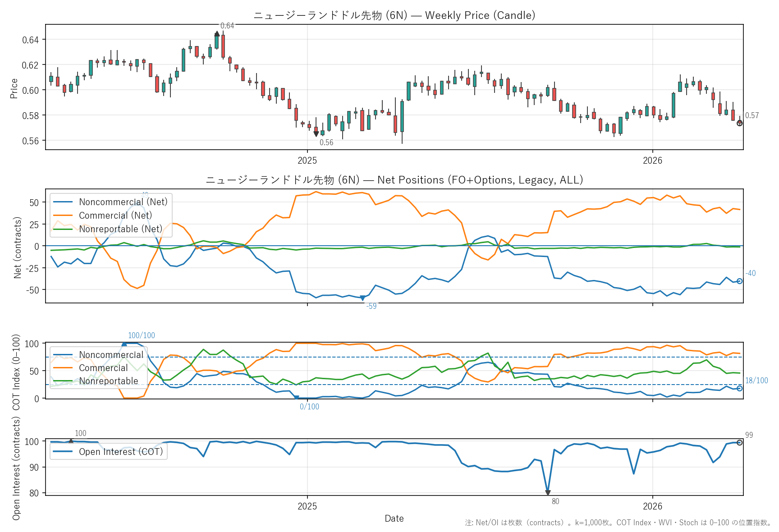Click the Net Positions chart title
This screenshot has width=779, height=532.
pyautogui.click(x=394, y=180)
